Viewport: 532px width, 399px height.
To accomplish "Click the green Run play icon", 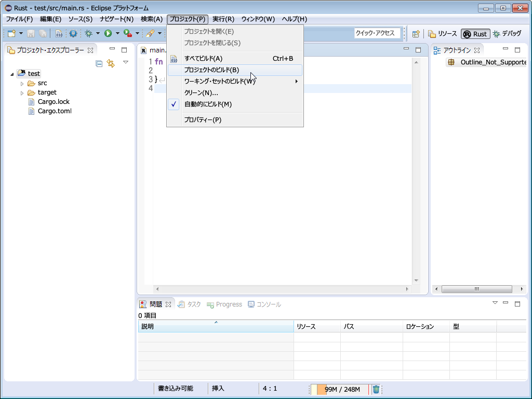I will [108, 33].
